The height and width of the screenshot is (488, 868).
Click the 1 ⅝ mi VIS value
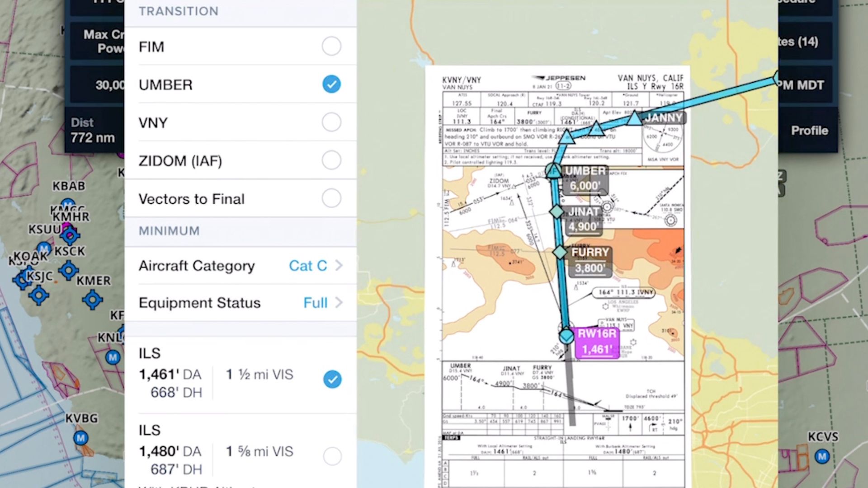[x=259, y=451]
